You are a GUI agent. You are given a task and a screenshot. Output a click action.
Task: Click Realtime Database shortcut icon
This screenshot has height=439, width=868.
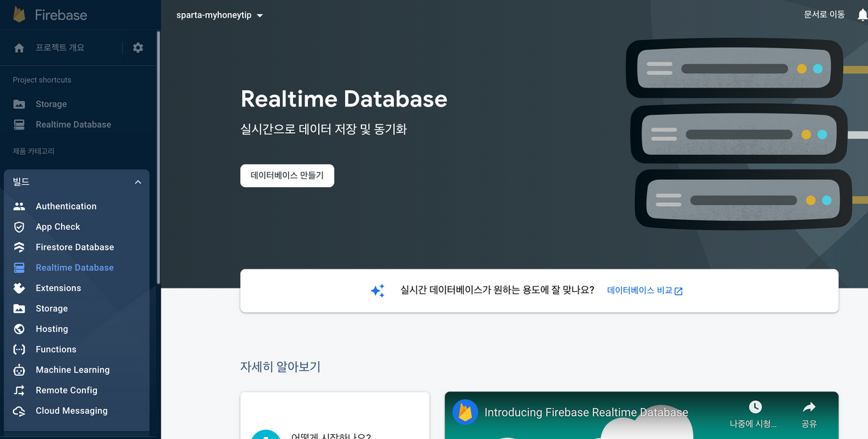click(x=20, y=124)
